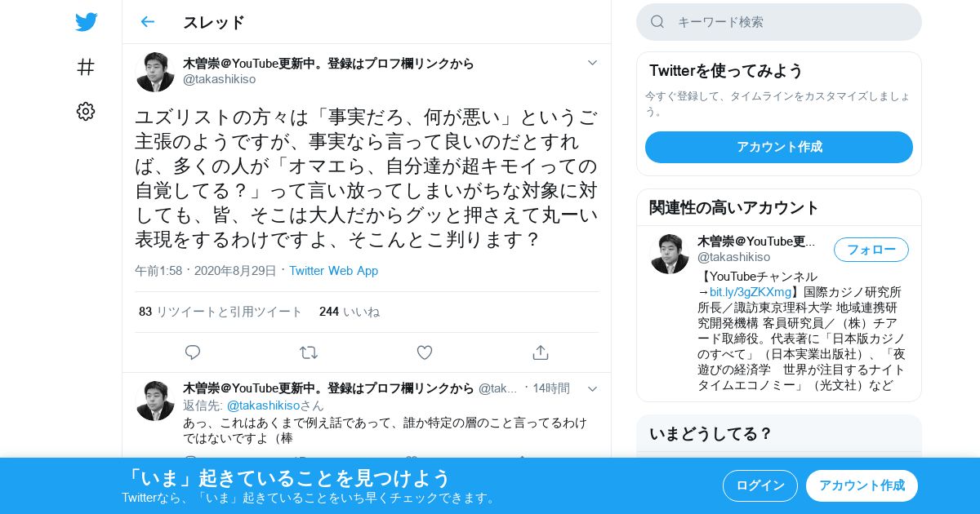Follow the @takashikiso account
Screen dimensions: 980x514
[871, 250]
